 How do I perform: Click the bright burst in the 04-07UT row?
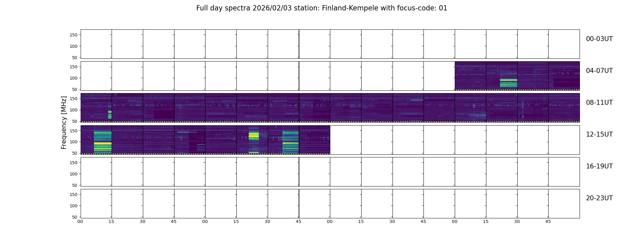(508, 83)
